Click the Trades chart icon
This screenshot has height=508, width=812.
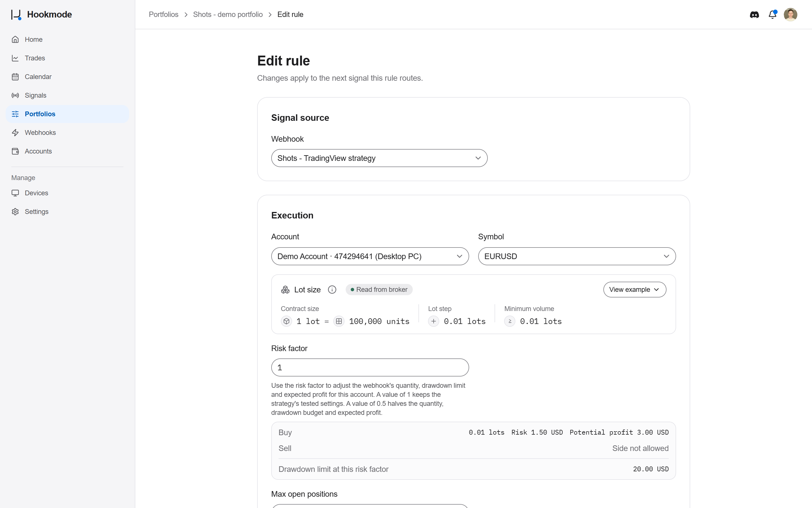15,58
